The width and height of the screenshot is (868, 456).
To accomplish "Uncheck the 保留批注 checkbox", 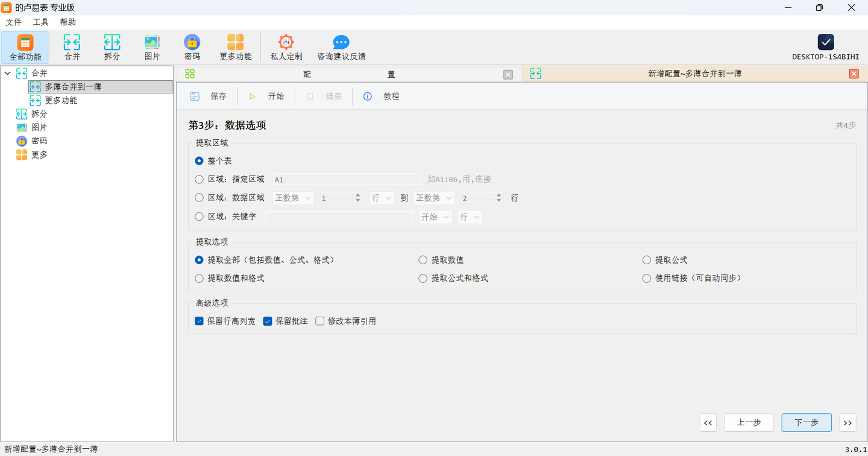I will pyautogui.click(x=268, y=321).
